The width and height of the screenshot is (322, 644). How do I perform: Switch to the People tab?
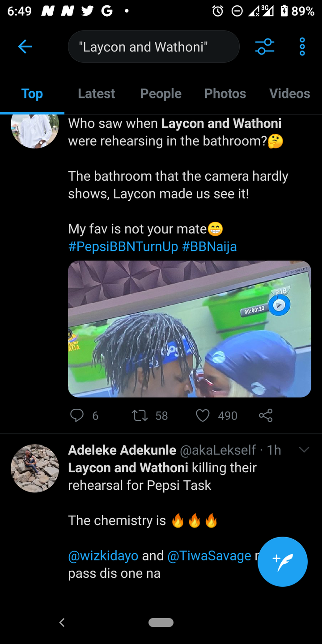pos(161,93)
